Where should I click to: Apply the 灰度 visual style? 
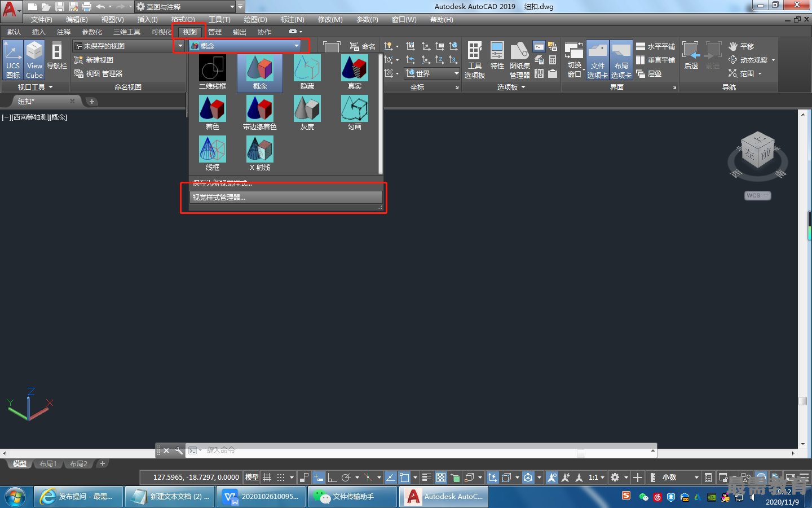pyautogui.click(x=307, y=113)
